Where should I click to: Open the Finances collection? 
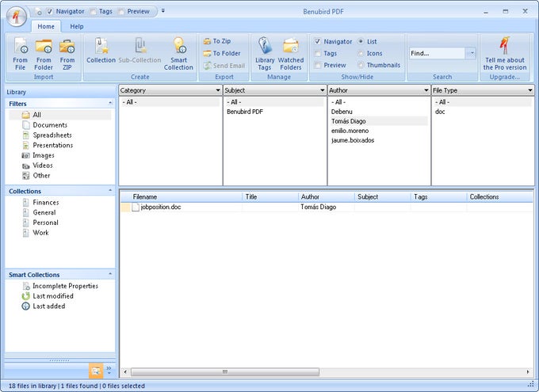pos(40,203)
